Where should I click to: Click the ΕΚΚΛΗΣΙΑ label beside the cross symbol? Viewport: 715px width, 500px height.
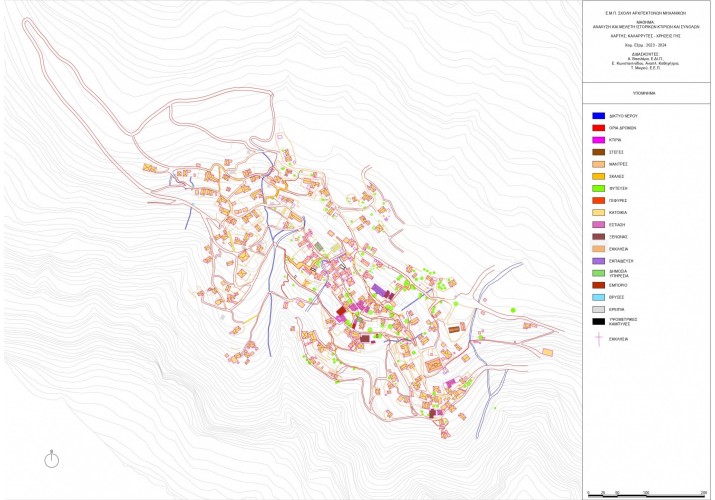point(618,340)
